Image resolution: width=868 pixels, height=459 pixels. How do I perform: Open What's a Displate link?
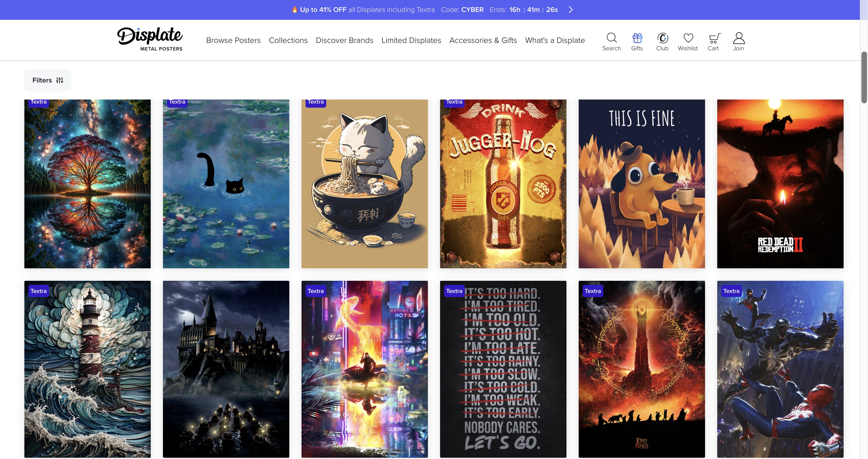555,40
